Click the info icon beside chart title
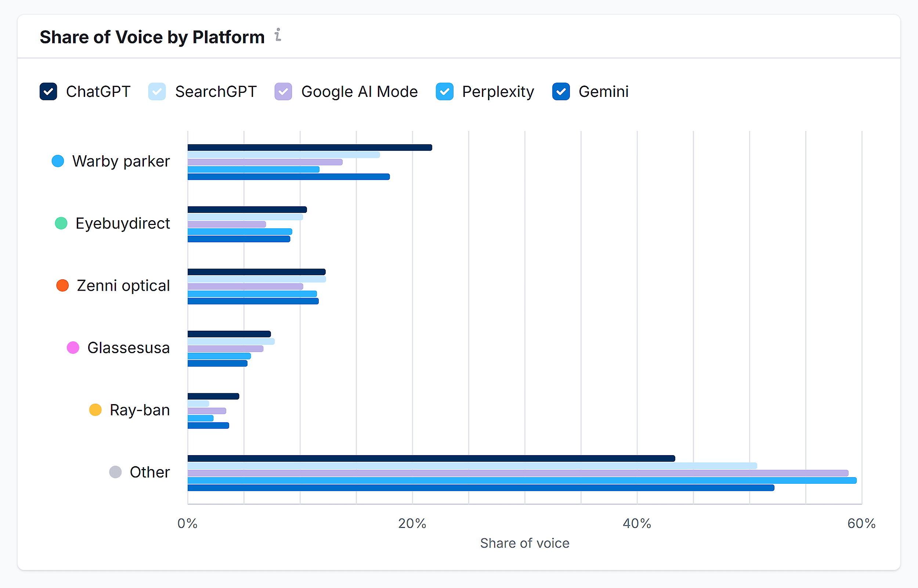 [x=278, y=35]
